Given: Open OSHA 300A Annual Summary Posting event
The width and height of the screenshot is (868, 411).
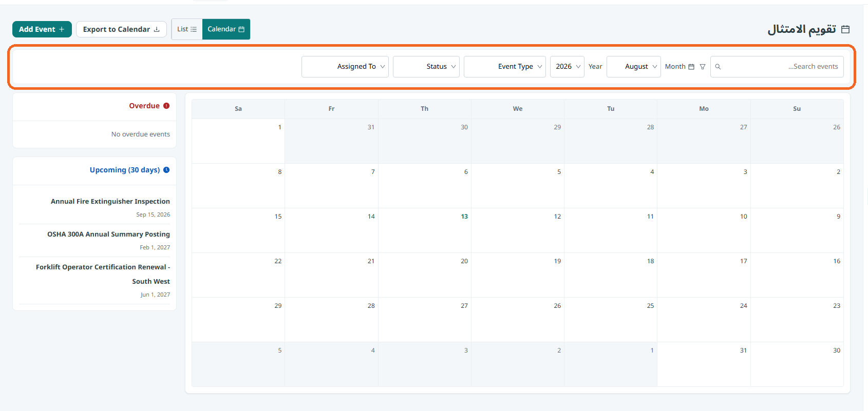Looking at the screenshot, I should pyautogui.click(x=109, y=234).
